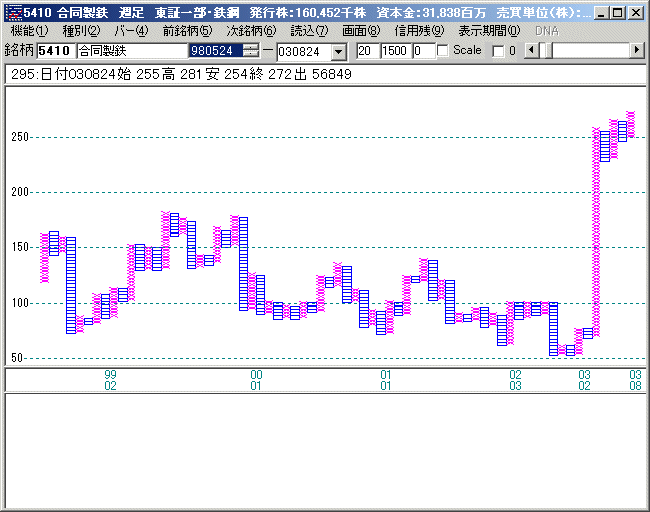Expand the end date dropdown arrow
This screenshot has height=512, width=650.
click(x=339, y=52)
